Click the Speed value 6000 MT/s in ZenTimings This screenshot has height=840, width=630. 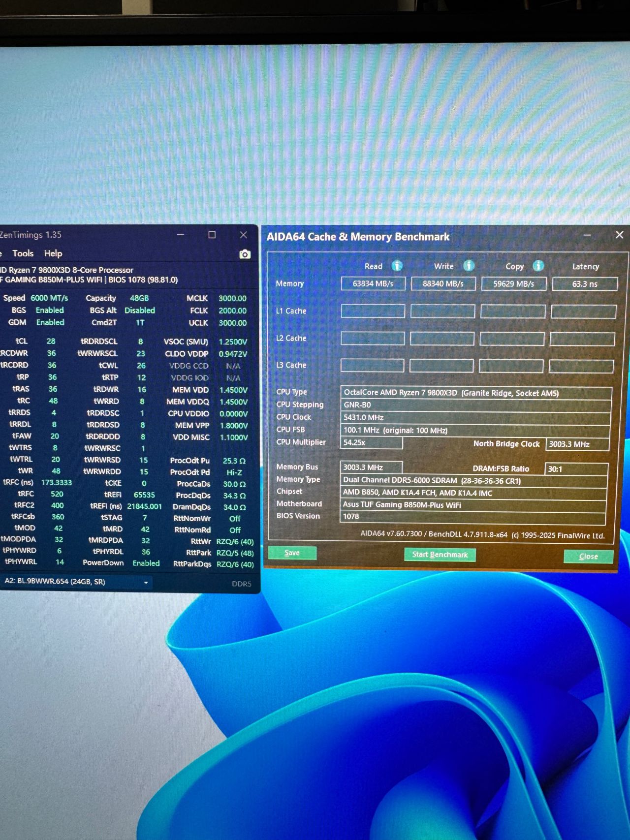click(x=49, y=298)
